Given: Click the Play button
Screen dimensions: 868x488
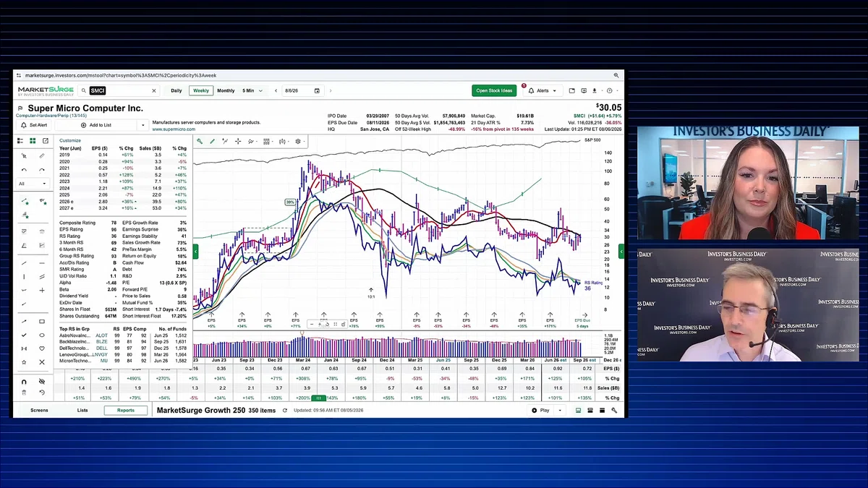Looking at the screenshot, I should [541, 410].
